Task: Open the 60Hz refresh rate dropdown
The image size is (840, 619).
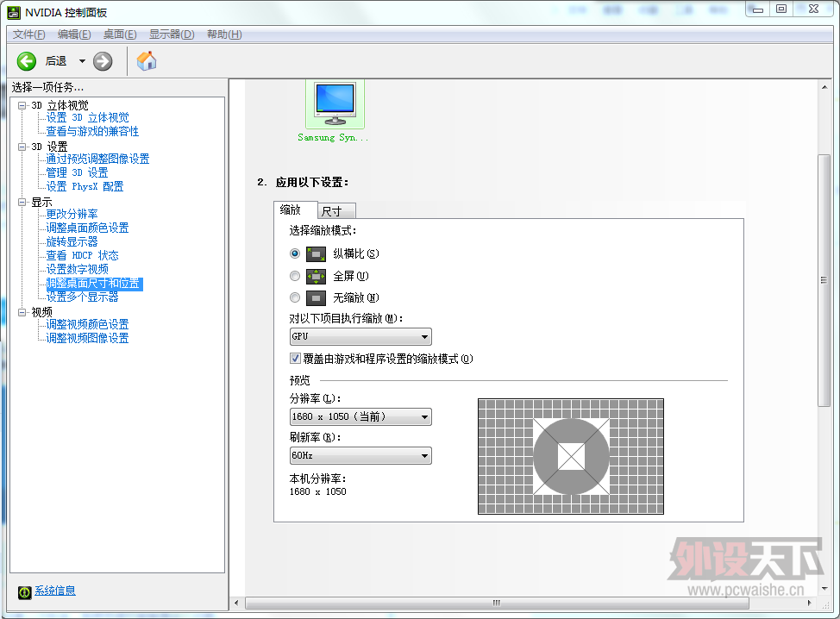Action: (x=360, y=456)
